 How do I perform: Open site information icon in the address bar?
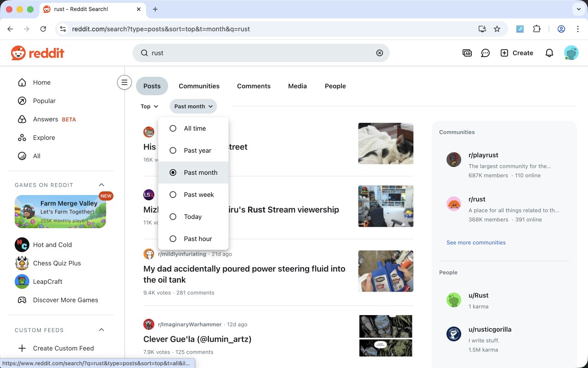point(63,29)
